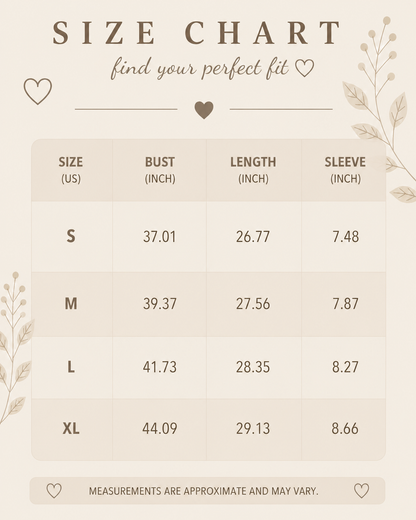Click the M size row label
Viewport: 416px width, 520px height.
[71, 304]
